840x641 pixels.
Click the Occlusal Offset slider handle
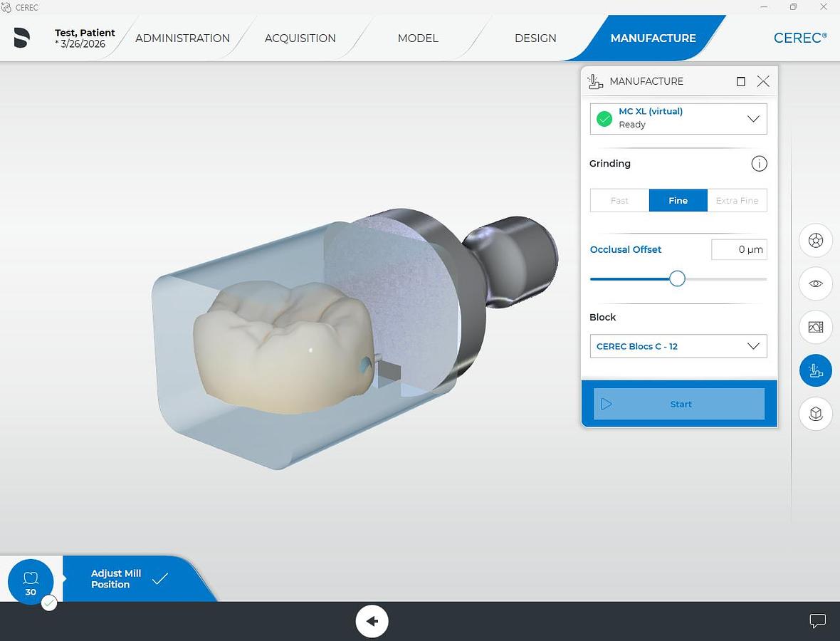click(677, 278)
